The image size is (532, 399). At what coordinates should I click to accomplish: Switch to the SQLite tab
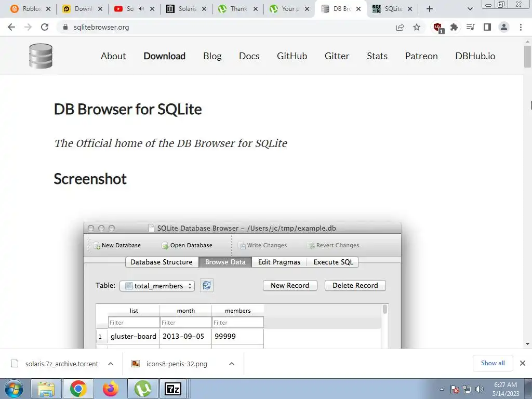click(x=392, y=9)
